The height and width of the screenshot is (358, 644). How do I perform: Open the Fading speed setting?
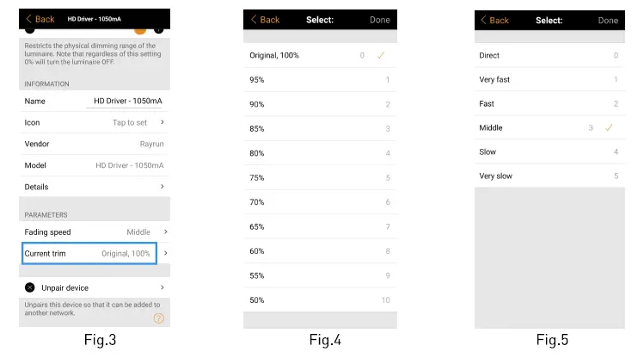coord(95,232)
